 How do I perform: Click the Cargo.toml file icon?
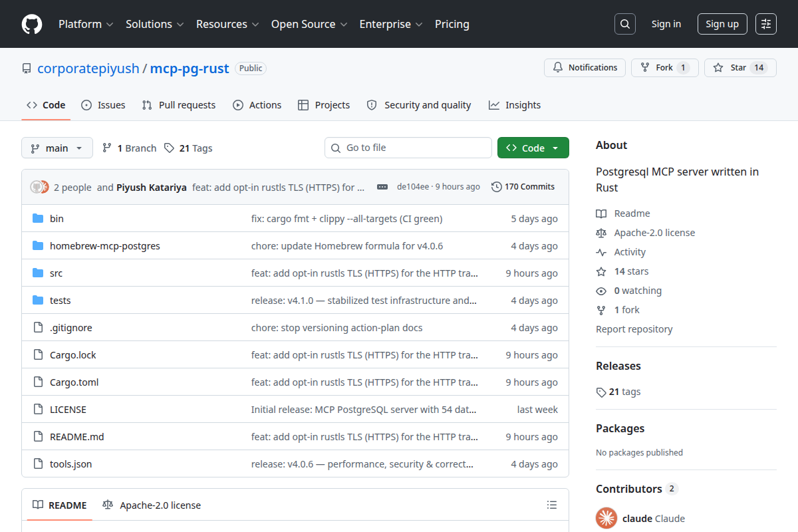38,382
